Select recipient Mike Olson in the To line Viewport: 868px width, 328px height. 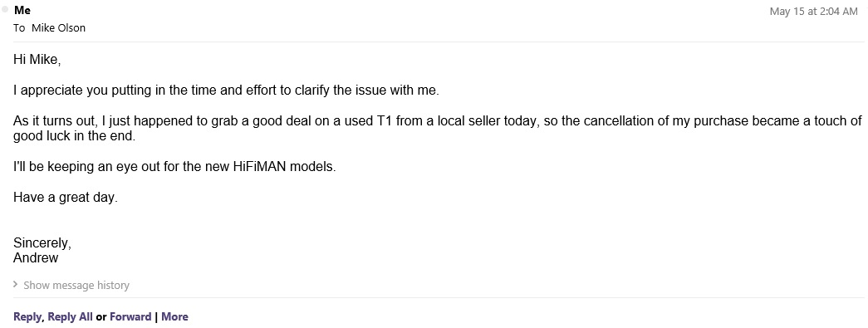click(58, 27)
